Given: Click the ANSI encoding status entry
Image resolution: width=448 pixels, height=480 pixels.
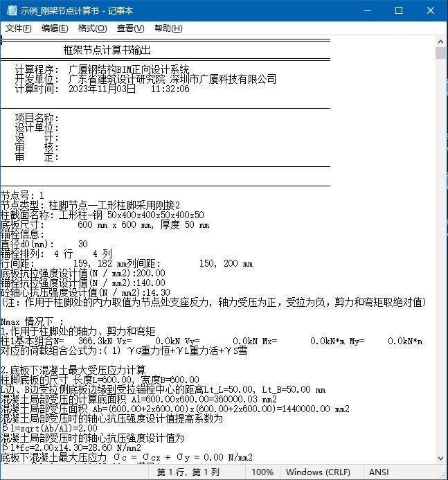Looking at the screenshot, I should point(379,472).
